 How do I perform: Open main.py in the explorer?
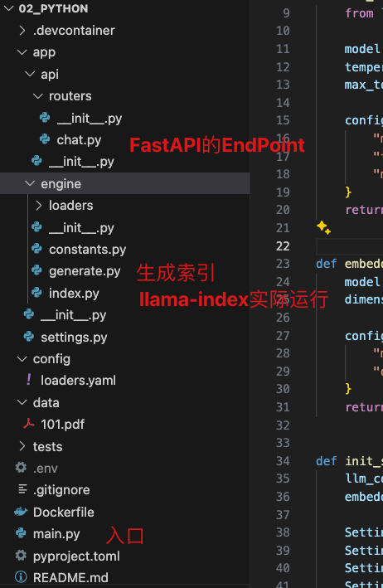[56, 533]
